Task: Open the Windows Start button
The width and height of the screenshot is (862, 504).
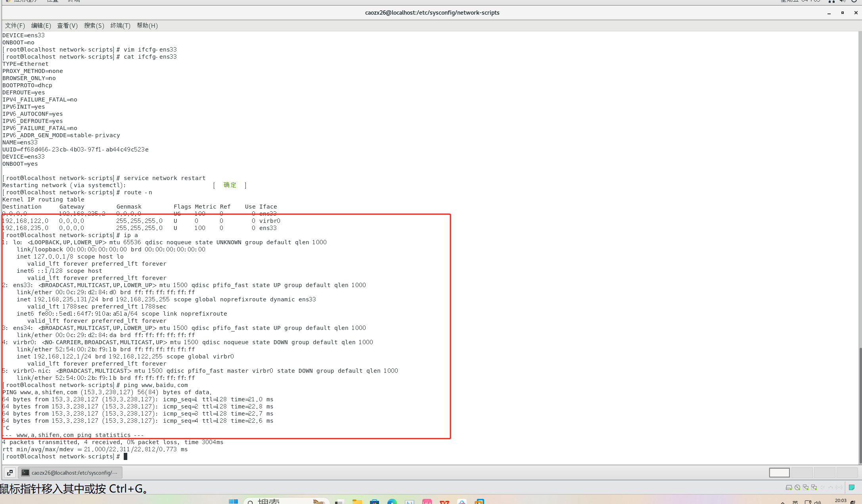Action: [233, 501]
